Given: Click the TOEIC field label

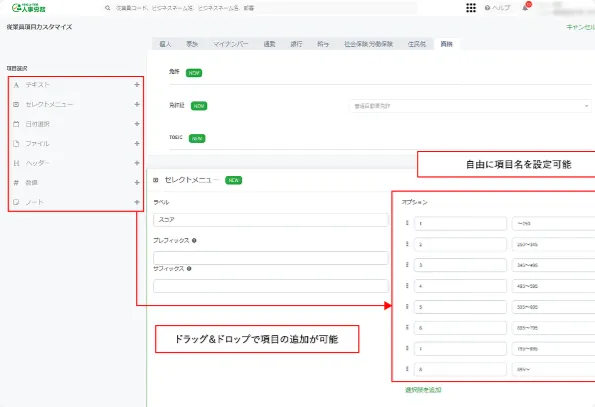Looking at the screenshot, I should [x=176, y=137].
